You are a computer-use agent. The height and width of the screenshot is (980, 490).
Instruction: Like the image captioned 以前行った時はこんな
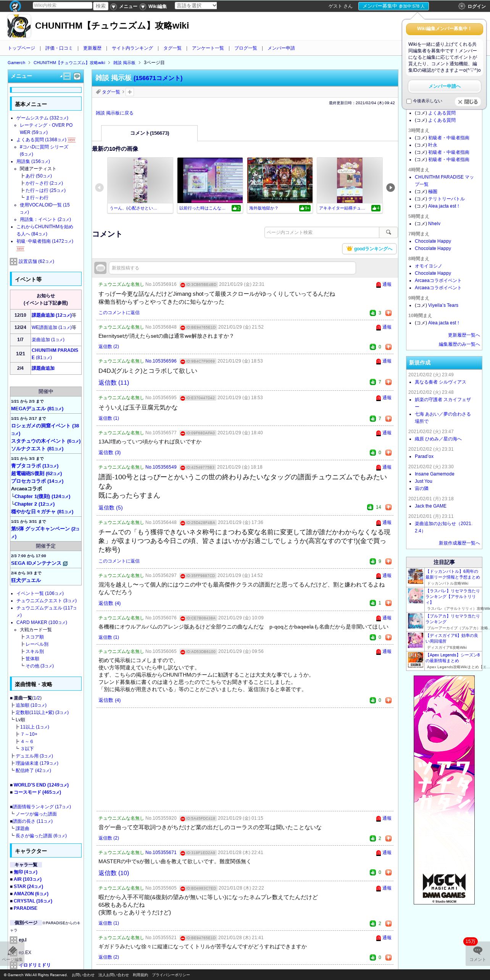(x=236, y=208)
